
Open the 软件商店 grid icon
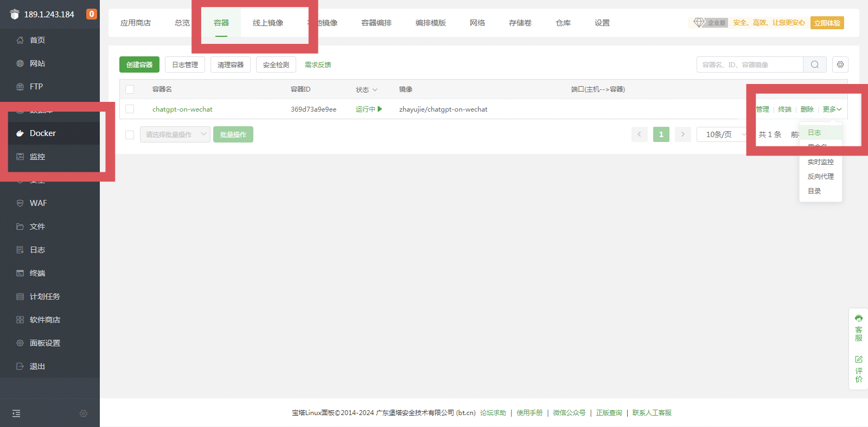(20, 320)
